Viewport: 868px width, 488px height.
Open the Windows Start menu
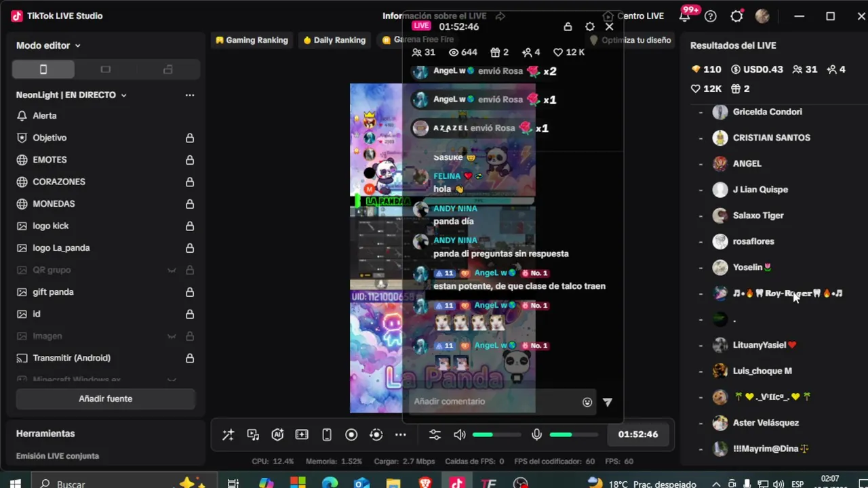point(15,483)
